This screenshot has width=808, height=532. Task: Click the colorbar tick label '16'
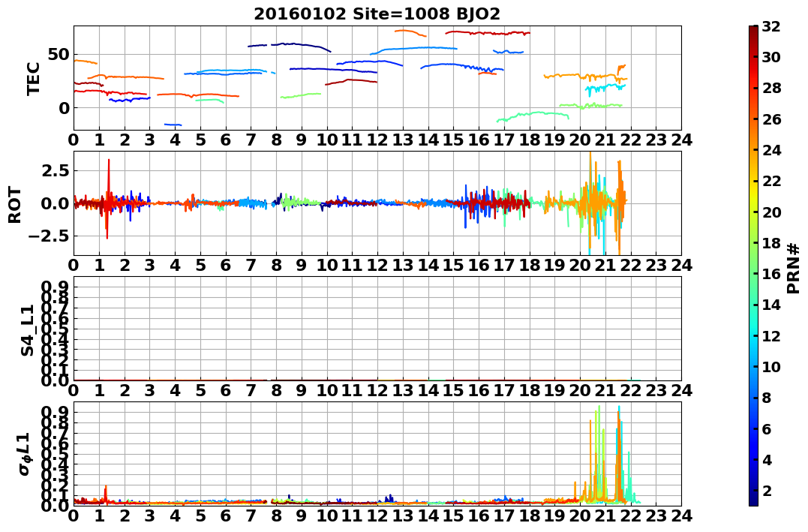(771, 274)
